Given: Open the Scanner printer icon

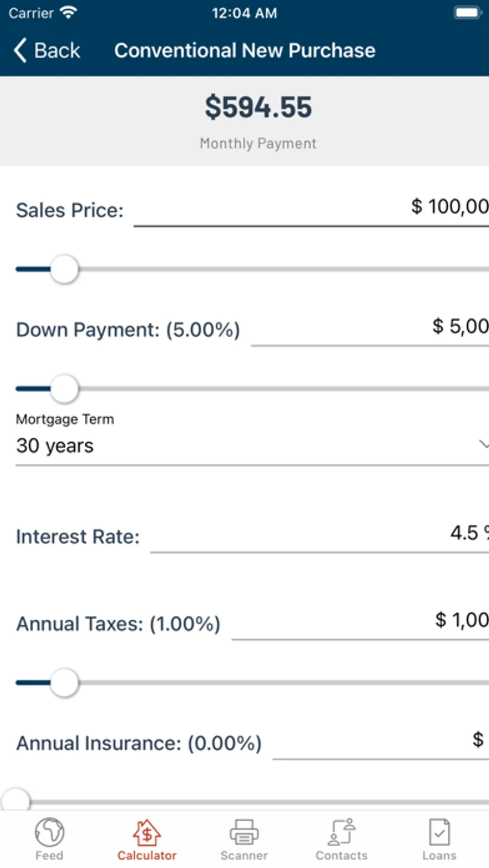Looking at the screenshot, I should tap(244, 832).
